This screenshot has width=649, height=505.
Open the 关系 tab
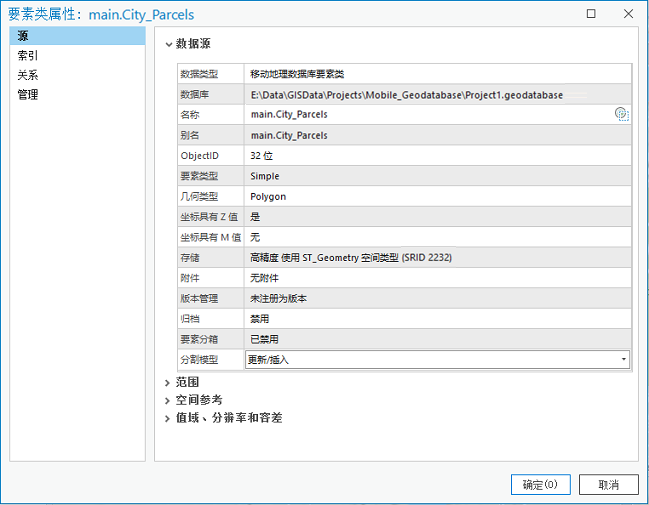(x=28, y=75)
